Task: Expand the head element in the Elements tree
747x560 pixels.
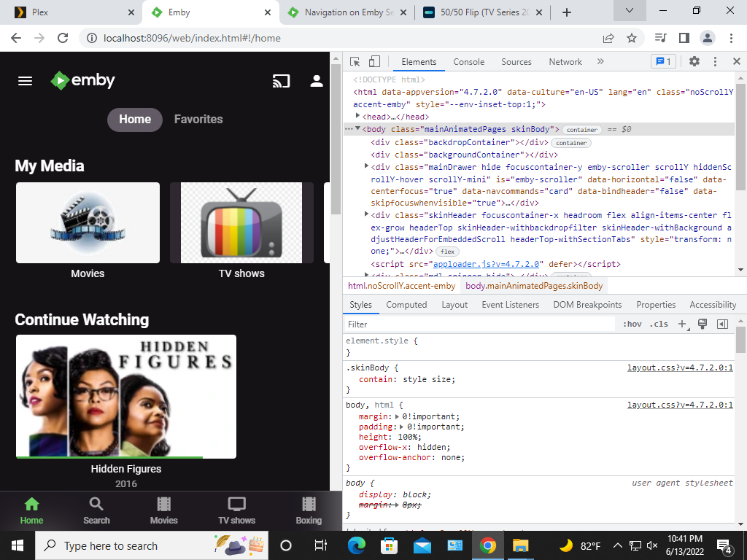Action: (x=358, y=116)
